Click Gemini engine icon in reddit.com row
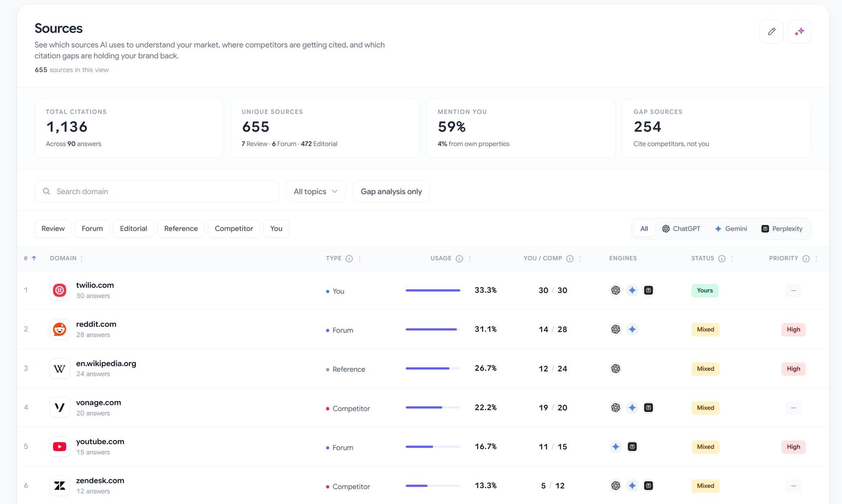Viewport: 842px width, 504px height. tap(632, 329)
